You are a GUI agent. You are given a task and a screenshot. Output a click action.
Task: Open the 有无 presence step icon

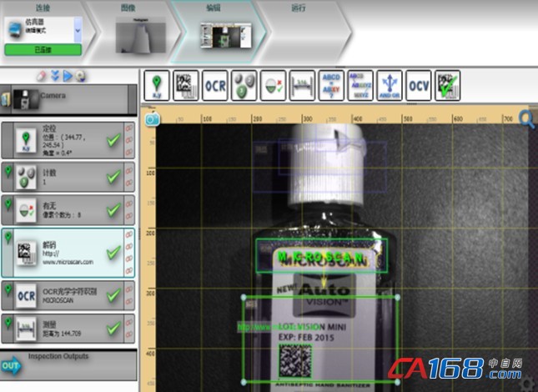(26, 210)
